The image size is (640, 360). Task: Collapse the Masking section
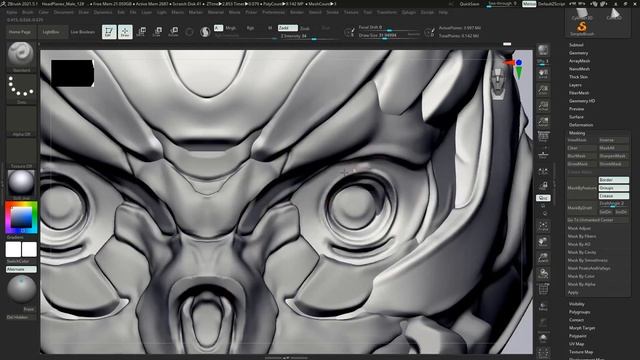pos(577,133)
